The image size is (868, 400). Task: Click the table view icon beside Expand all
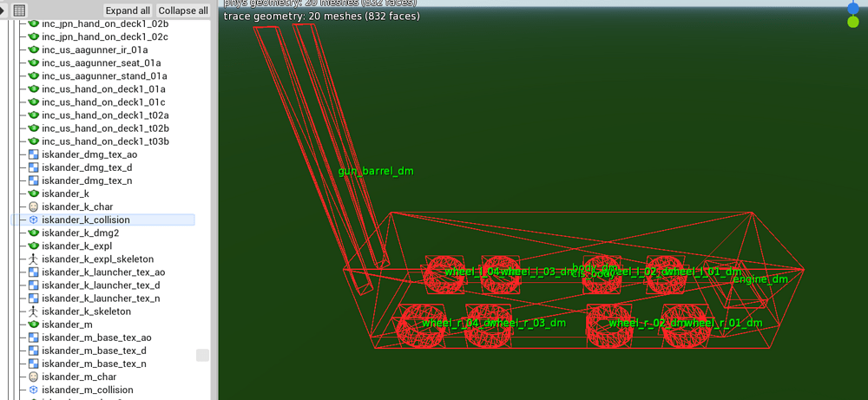pos(19,10)
